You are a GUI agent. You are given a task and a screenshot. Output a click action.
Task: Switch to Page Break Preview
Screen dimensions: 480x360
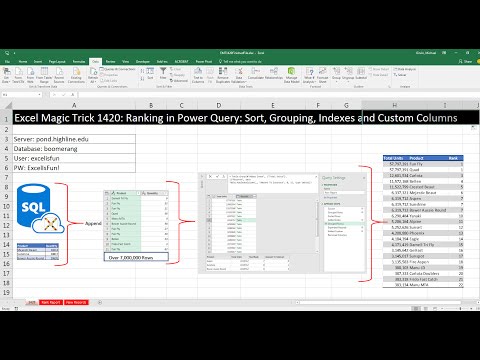[436, 309]
